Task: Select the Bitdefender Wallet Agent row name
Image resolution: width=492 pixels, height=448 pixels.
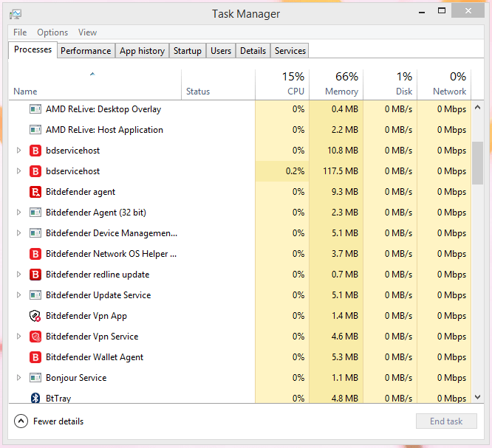Action: [x=95, y=357]
